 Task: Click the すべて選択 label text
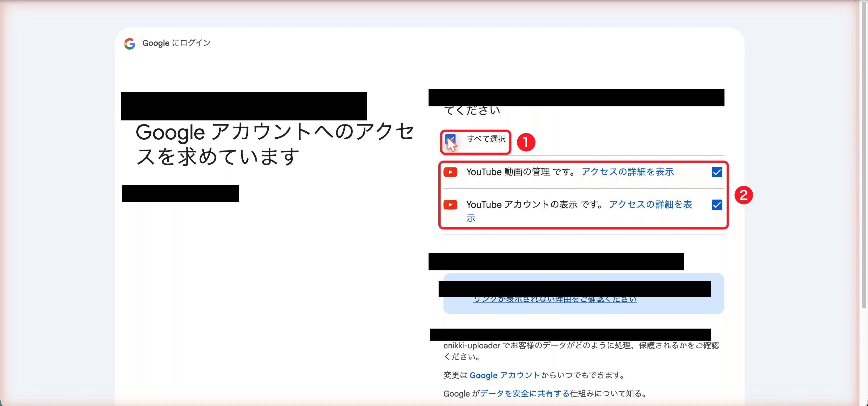[486, 139]
